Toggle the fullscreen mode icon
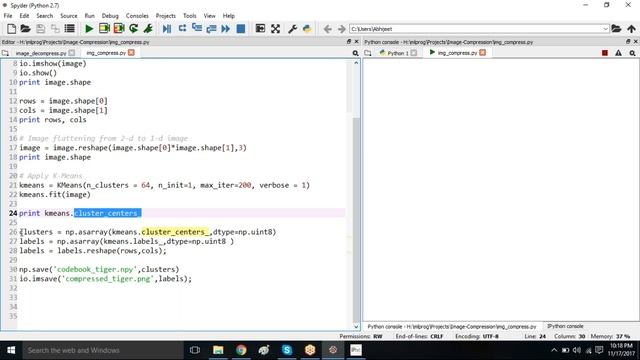 [275, 29]
